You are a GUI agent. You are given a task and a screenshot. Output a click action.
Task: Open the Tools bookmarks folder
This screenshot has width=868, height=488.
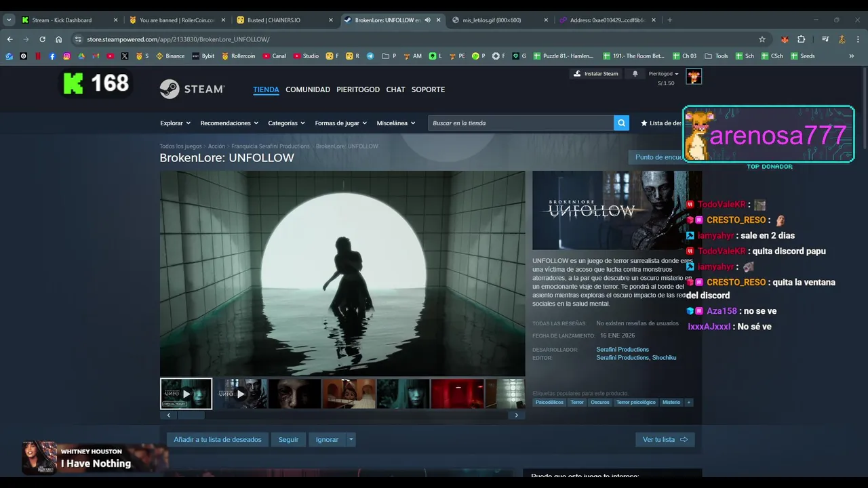(716, 56)
